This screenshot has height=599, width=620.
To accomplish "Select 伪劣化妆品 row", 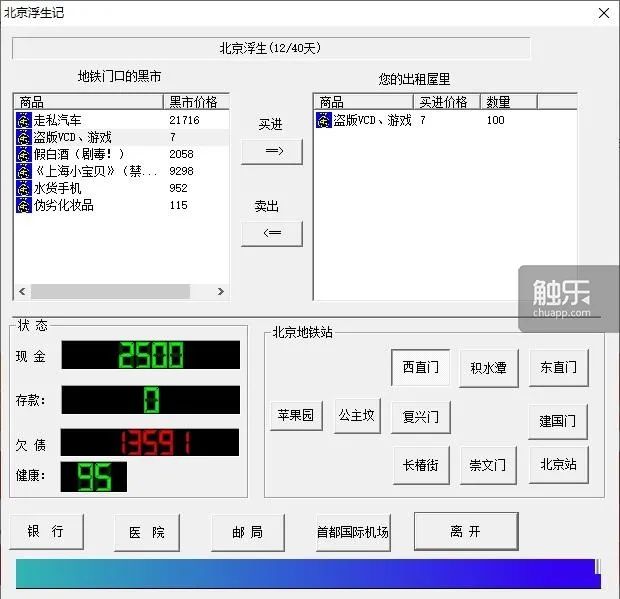I will [122, 205].
